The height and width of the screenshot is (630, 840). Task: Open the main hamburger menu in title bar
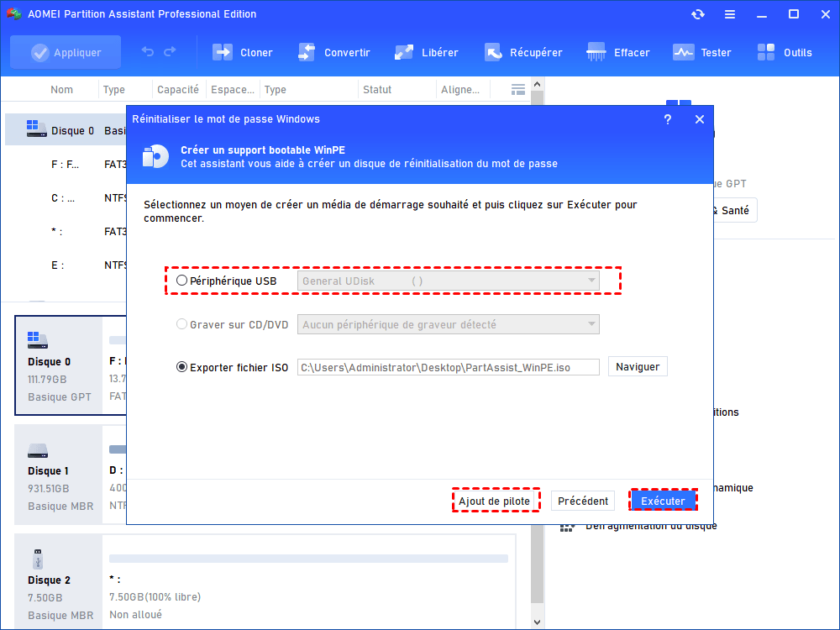pos(730,14)
